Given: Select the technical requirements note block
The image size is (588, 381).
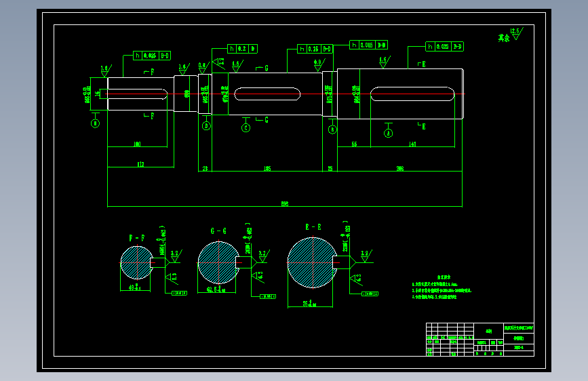Looking at the screenshot, I should 442,287.
